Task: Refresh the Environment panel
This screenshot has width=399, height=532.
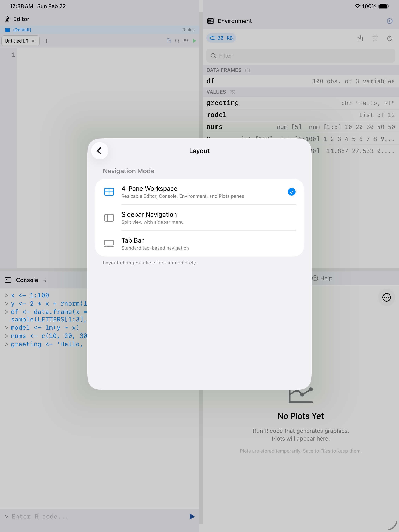Action: pos(390,38)
